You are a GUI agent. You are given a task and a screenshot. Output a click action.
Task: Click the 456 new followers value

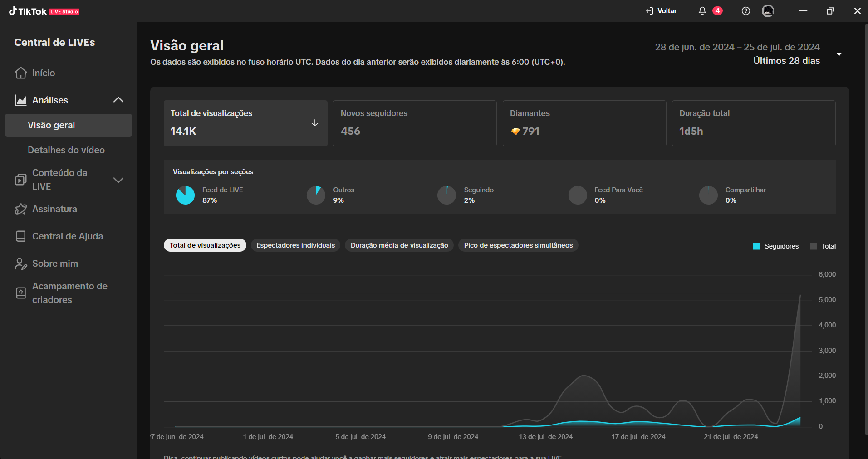351,132
